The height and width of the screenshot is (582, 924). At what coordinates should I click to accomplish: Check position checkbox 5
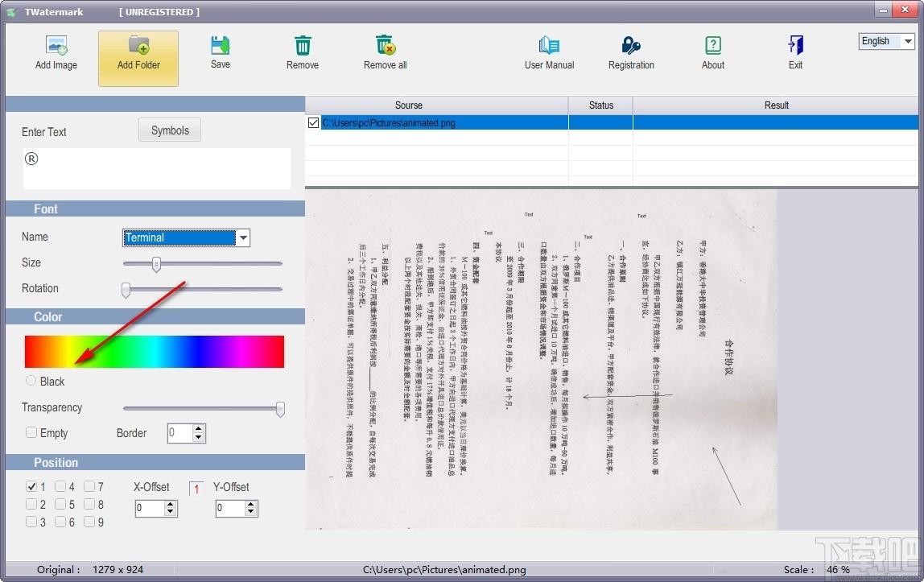[60, 504]
